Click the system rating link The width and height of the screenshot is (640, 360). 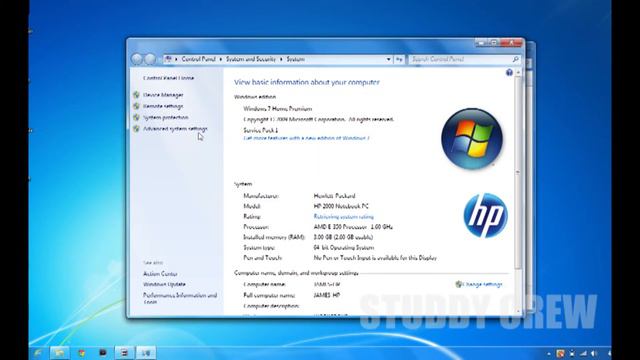point(344,217)
